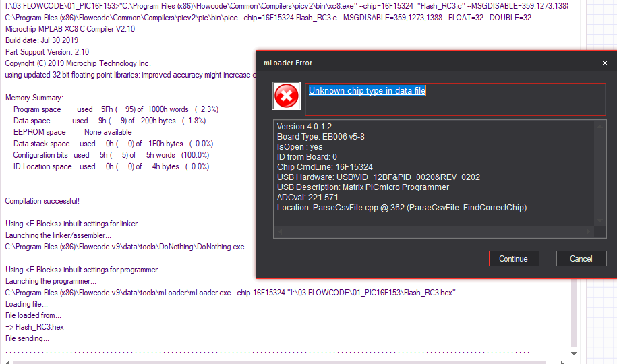Click 'IsOpen : yes' line
The width and height of the screenshot is (617, 364).
pos(299,147)
